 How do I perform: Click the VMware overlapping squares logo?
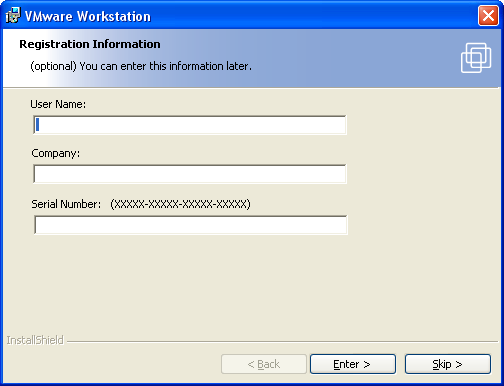tap(476, 58)
